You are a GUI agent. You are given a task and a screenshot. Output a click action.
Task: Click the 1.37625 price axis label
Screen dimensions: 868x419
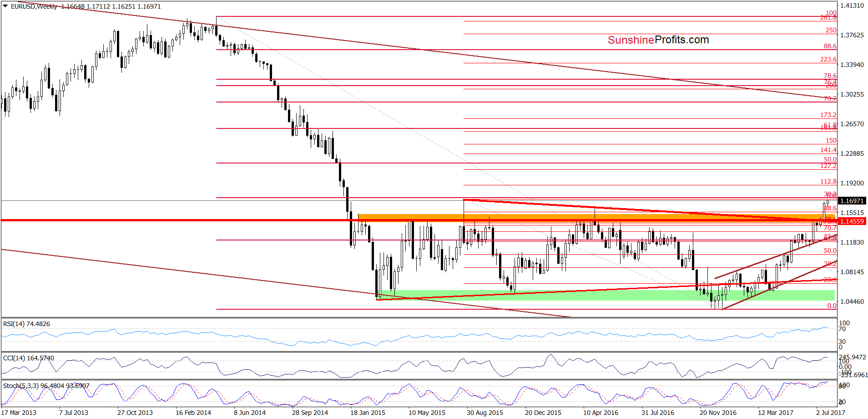click(852, 35)
